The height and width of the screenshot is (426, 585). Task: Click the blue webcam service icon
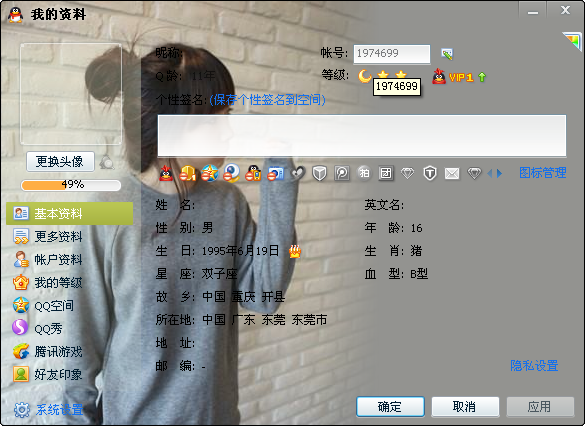click(232, 173)
